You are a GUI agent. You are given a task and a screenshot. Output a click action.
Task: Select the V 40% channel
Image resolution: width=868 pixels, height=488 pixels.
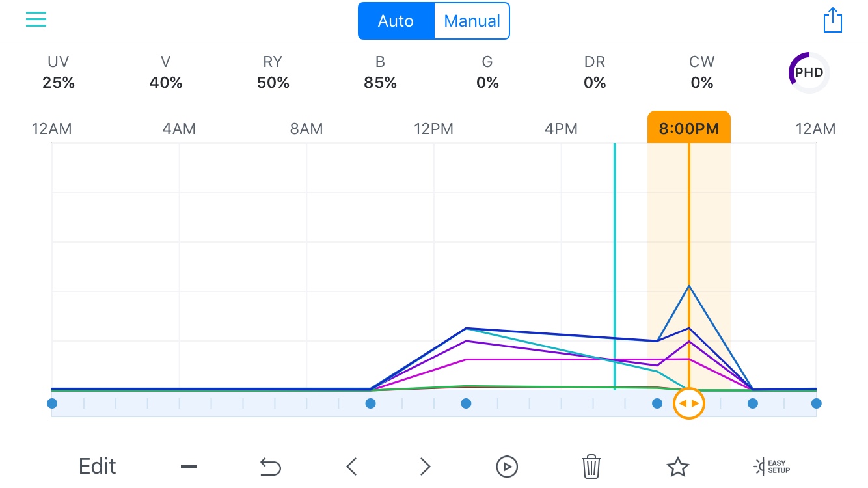tap(166, 72)
